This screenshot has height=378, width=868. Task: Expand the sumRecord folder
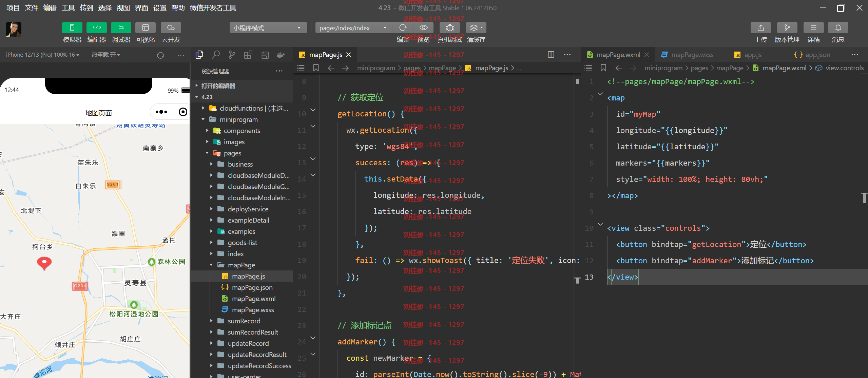pyautogui.click(x=242, y=321)
